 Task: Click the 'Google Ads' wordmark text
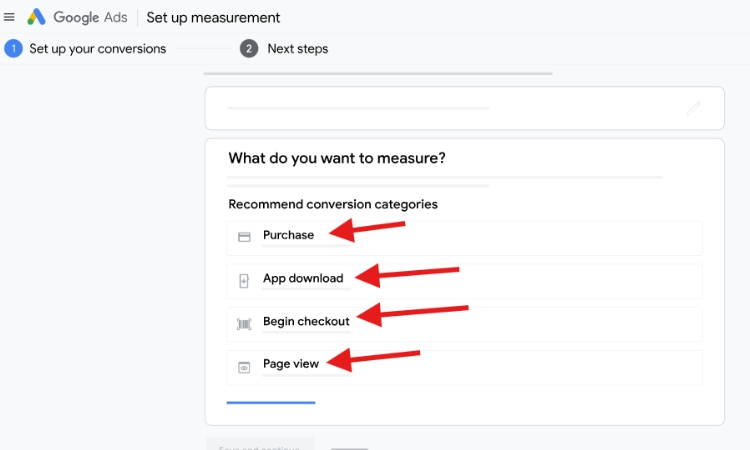click(90, 17)
